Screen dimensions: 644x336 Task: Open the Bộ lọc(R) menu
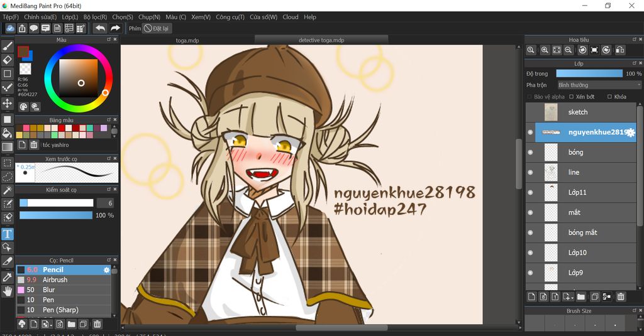click(x=95, y=17)
